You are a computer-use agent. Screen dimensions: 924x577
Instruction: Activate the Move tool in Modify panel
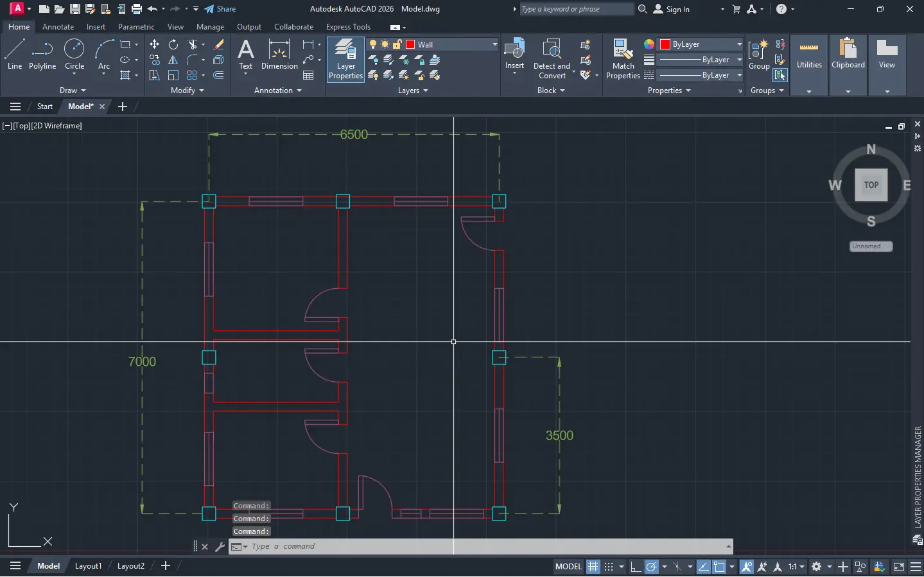[154, 44]
